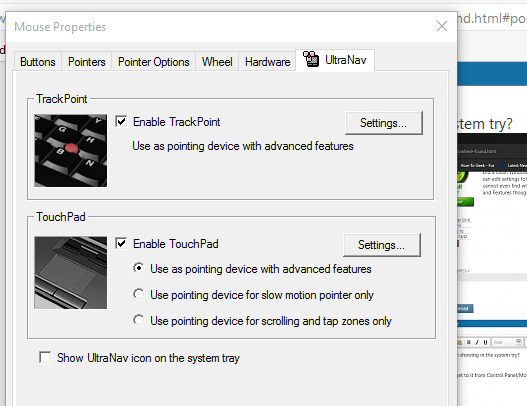
Task: Select scrolling and tap zones only option
Action: pos(138,320)
